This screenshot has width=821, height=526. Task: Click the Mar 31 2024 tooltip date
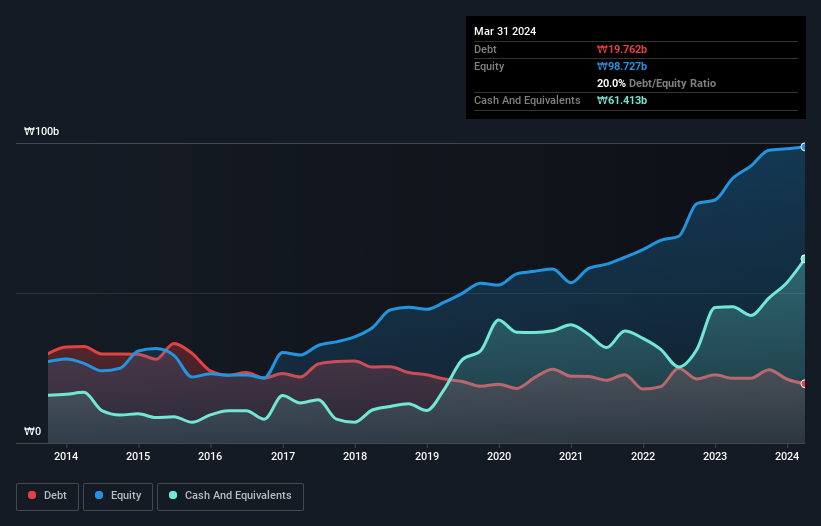coord(505,31)
